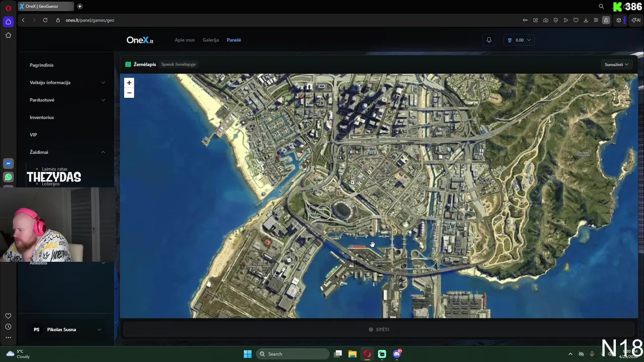
Task: Open Pagrindinis in side menu
Action: tap(41, 65)
